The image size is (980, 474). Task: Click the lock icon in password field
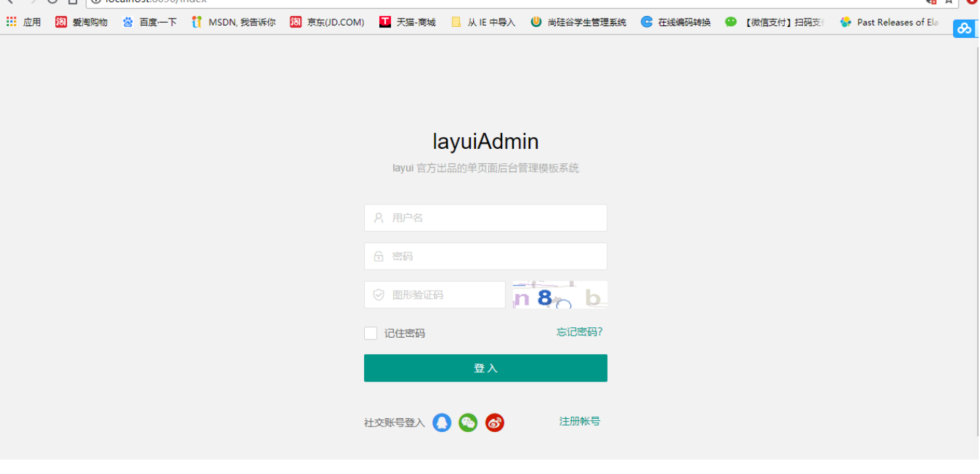[x=379, y=256]
